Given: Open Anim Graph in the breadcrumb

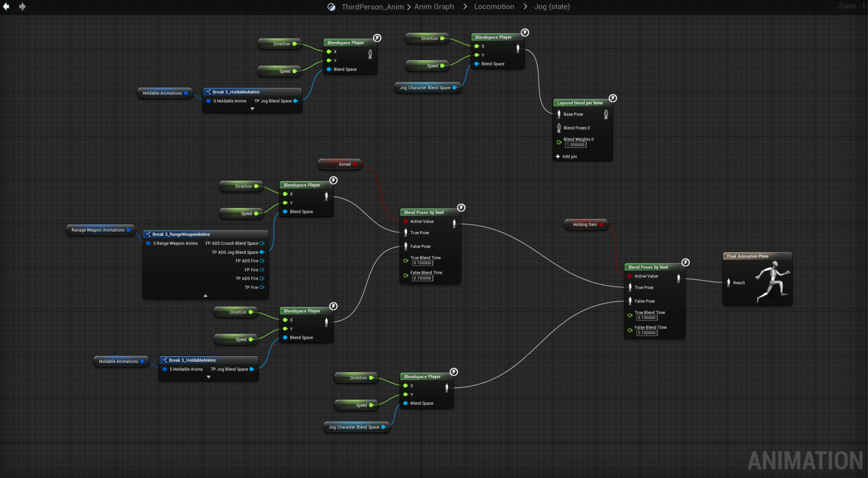Looking at the screenshot, I should coord(434,6).
